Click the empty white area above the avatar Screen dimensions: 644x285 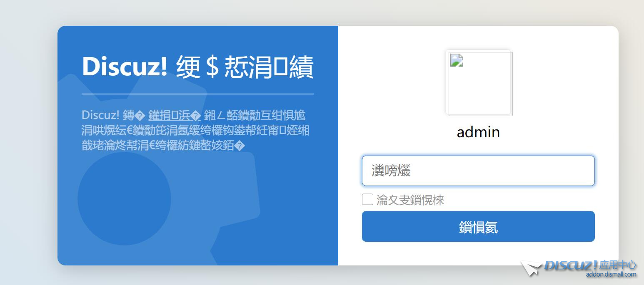click(478, 37)
